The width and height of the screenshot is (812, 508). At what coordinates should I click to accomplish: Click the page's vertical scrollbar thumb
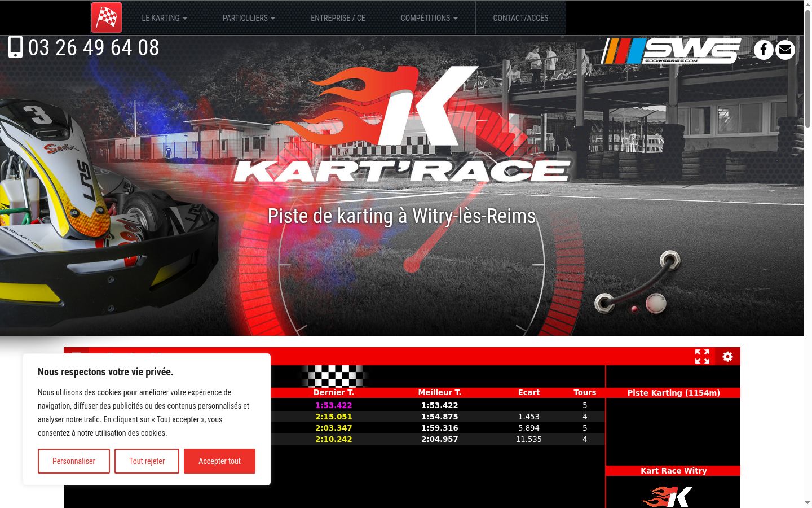(807, 68)
